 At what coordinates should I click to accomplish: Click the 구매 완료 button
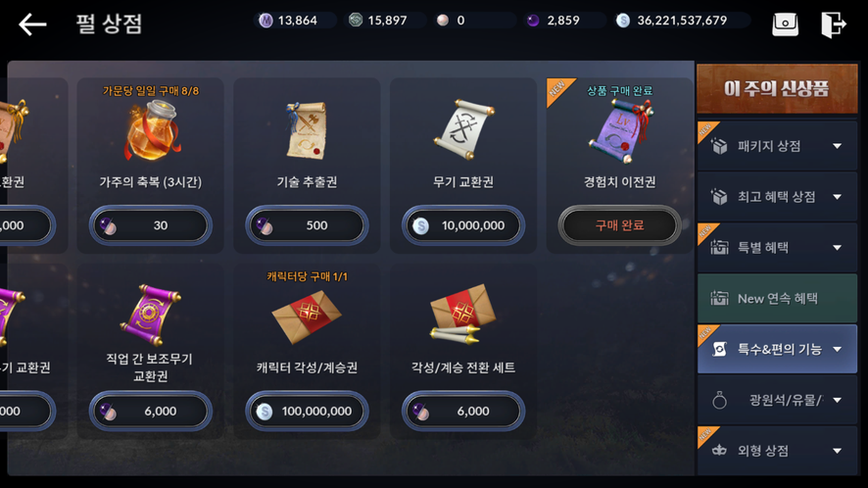(x=619, y=225)
